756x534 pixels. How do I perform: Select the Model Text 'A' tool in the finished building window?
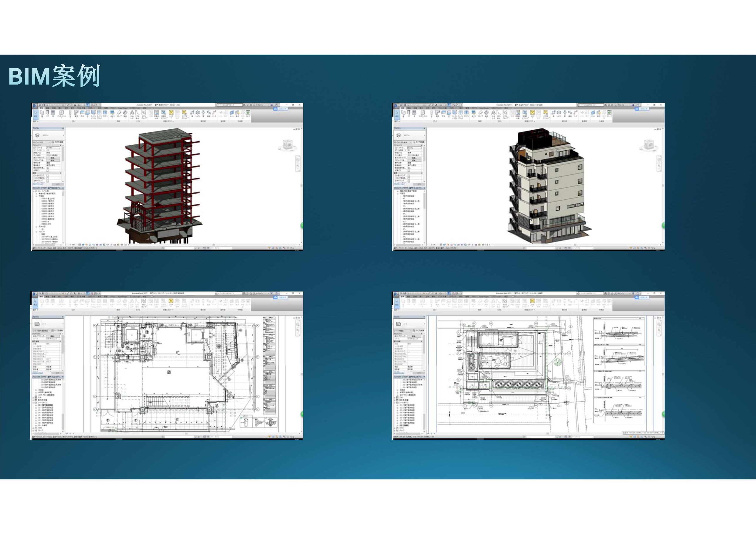(x=493, y=113)
